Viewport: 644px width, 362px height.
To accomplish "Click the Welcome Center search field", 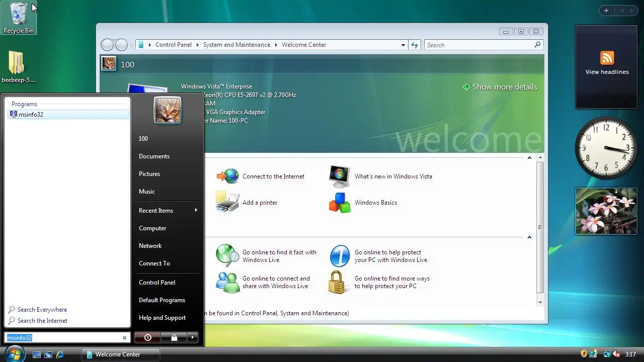I will click(x=479, y=45).
